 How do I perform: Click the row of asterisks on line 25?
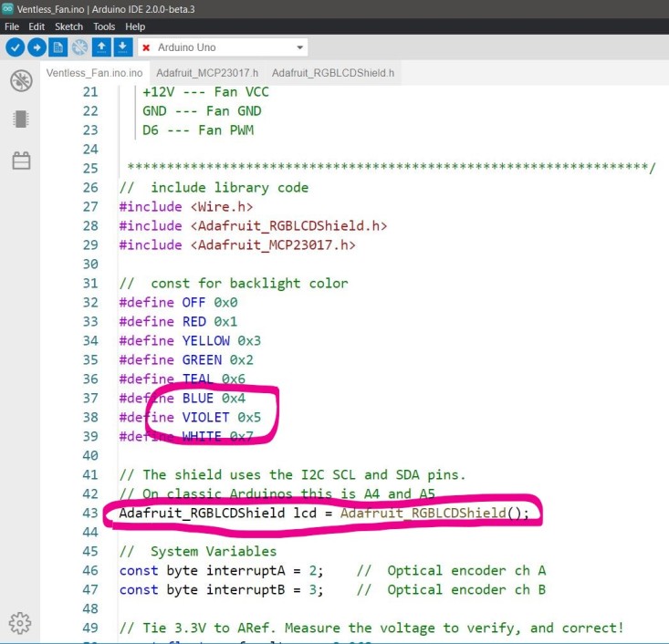pos(392,167)
